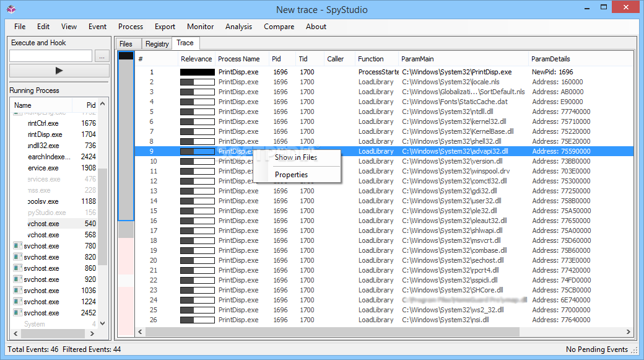
Task: Select row loading kernel32.dll
Action: 384,121
